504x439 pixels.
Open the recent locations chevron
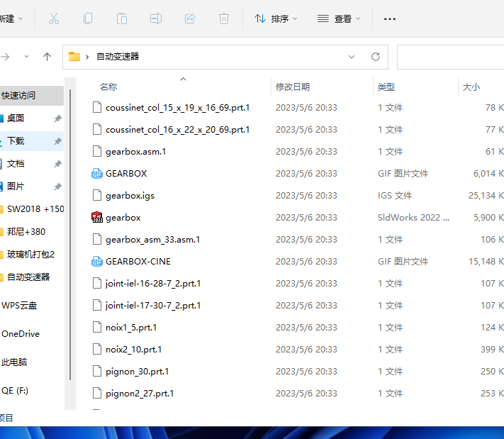[26, 57]
